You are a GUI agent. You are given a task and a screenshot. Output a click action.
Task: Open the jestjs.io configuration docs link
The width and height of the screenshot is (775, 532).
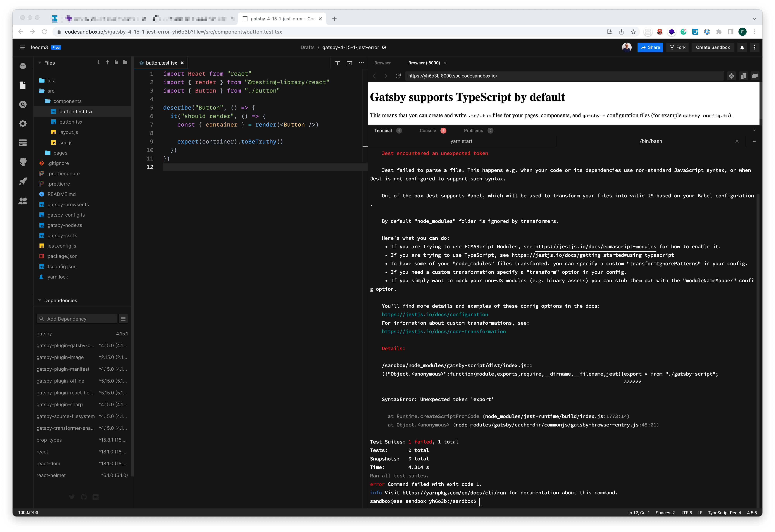(434, 314)
